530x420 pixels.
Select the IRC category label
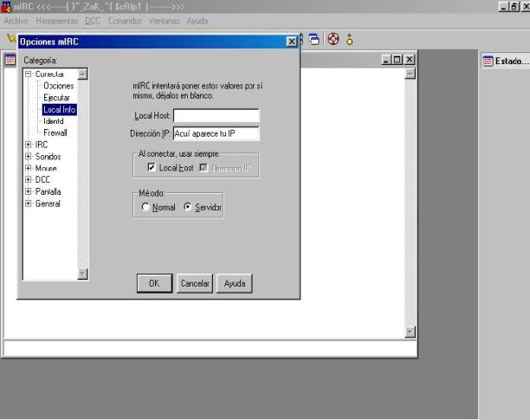pyautogui.click(x=42, y=145)
